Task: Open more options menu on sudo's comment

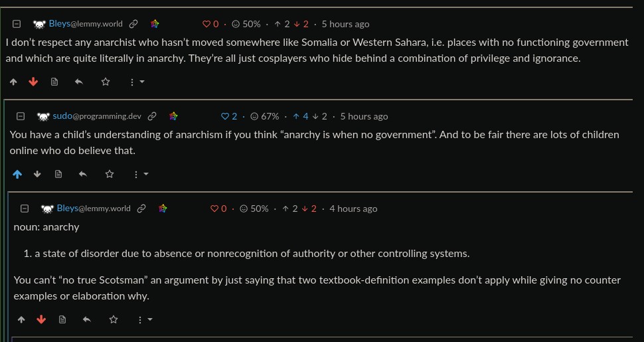Action: [x=140, y=174]
